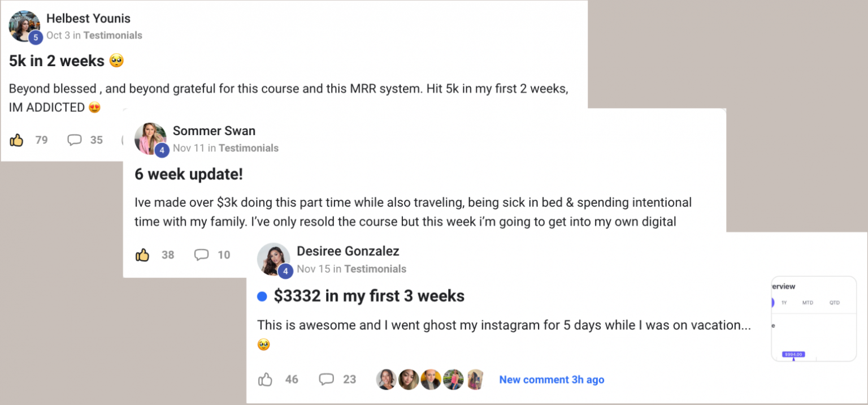This screenshot has width=868, height=405.
Task: Click Desiree Gonzalez's level 4 badge
Action: 285,271
